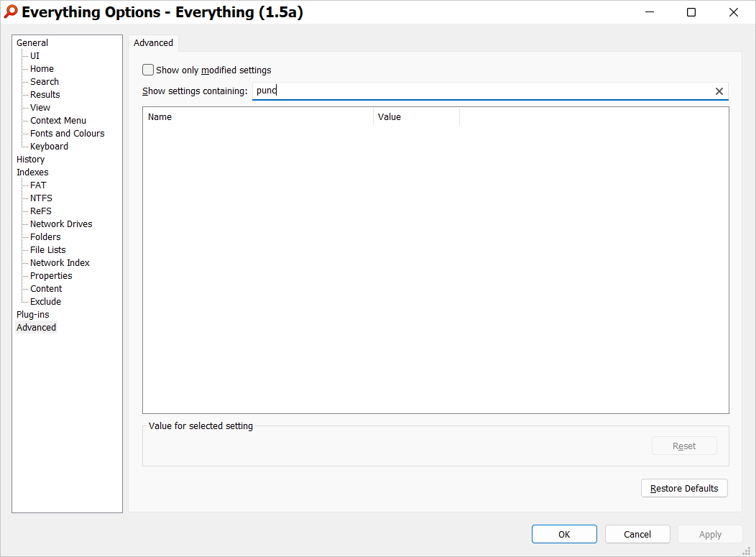Open Home options page
This screenshot has width=756, height=557.
point(42,69)
